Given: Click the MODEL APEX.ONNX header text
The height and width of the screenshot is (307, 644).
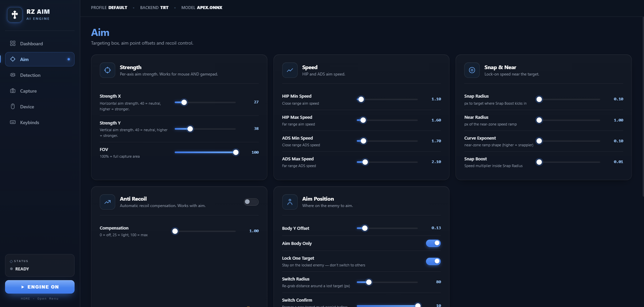Looking at the screenshot, I should pyautogui.click(x=202, y=8).
